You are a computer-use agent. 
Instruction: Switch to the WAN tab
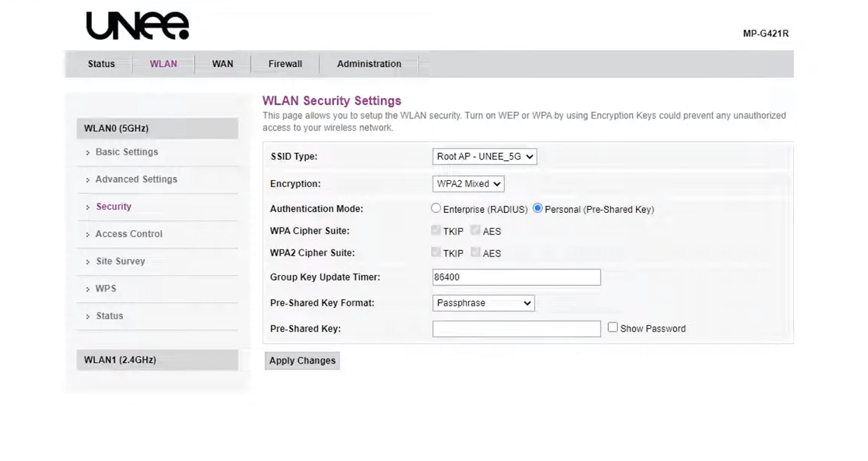222,64
